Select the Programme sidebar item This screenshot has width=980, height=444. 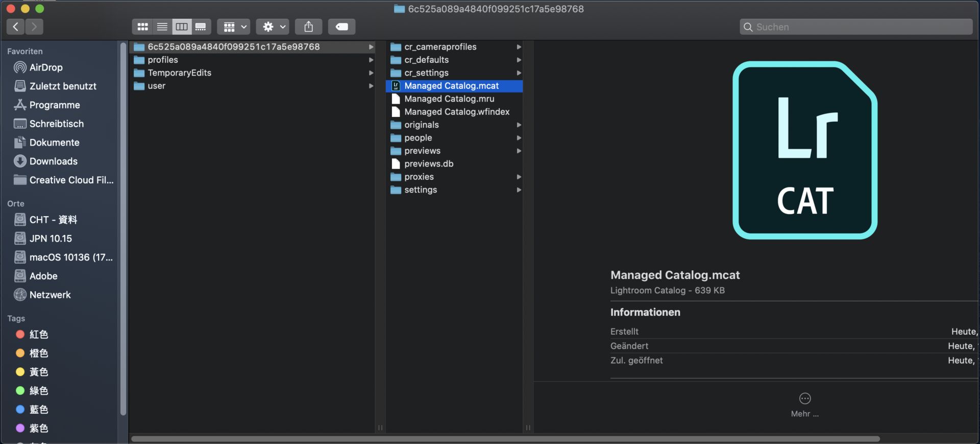tap(54, 105)
